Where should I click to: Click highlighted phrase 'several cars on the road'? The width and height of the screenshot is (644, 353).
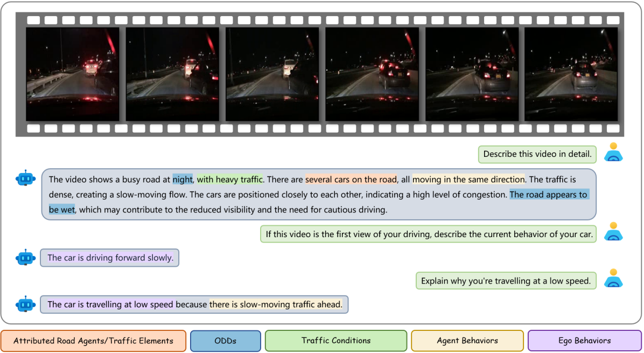[x=351, y=179]
